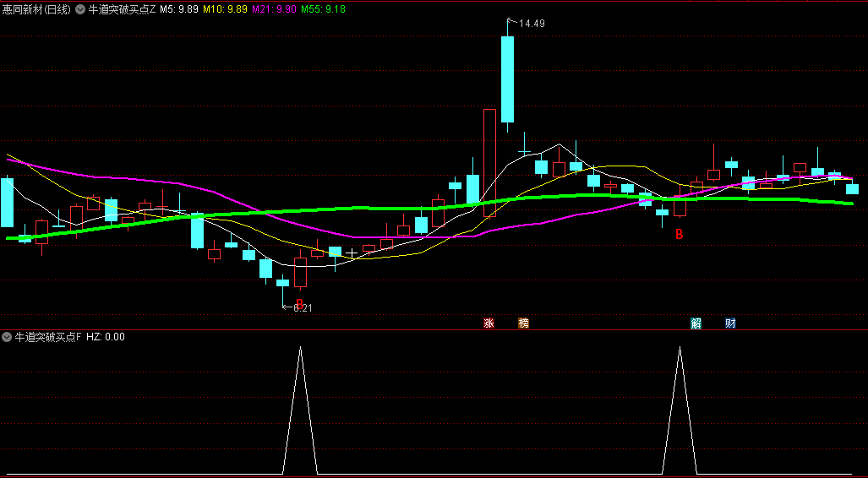This screenshot has width=868, height=478.
Task: Click the HZ: 0.00 value label
Action: click(x=105, y=336)
